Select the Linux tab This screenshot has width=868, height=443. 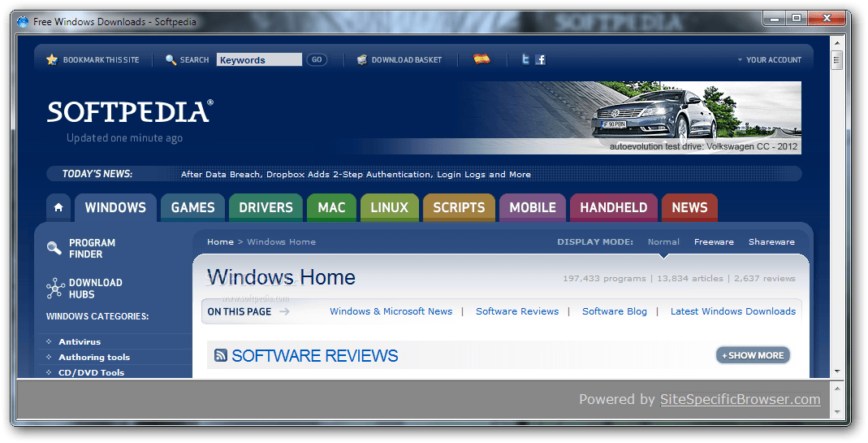click(x=390, y=207)
